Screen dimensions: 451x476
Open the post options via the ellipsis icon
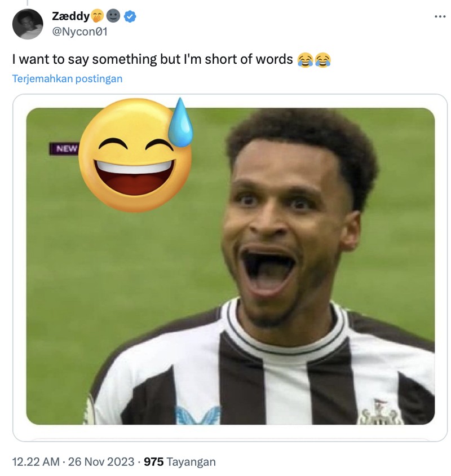(439, 17)
